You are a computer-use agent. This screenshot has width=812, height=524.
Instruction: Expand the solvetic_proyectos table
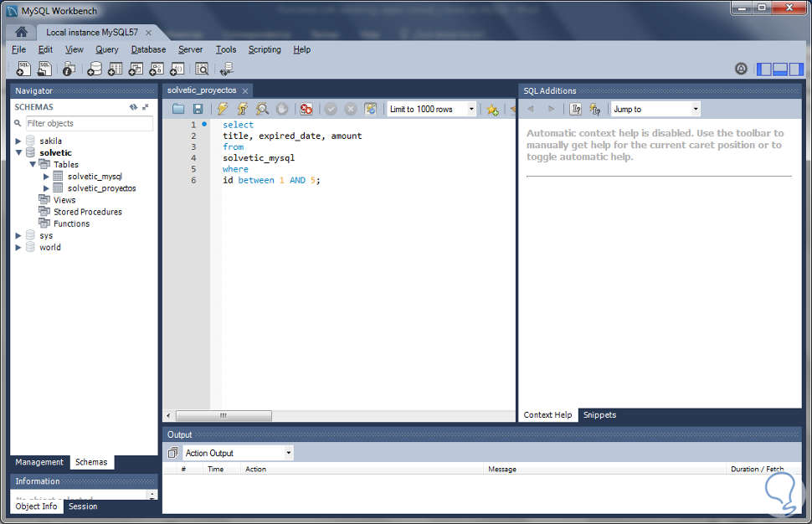click(x=46, y=188)
